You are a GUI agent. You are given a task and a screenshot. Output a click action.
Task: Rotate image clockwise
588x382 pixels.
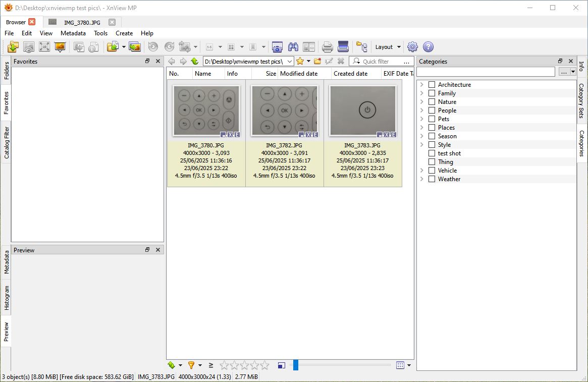[169, 47]
